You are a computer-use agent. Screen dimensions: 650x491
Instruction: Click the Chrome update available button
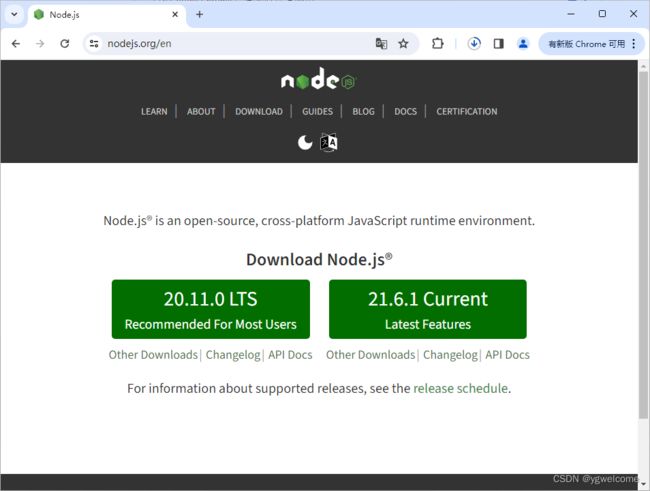(587, 44)
